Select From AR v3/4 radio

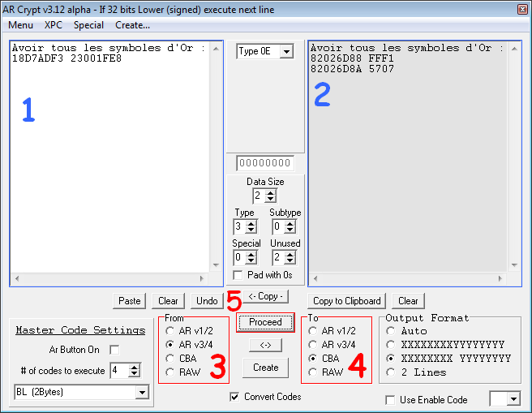(x=170, y=345)
